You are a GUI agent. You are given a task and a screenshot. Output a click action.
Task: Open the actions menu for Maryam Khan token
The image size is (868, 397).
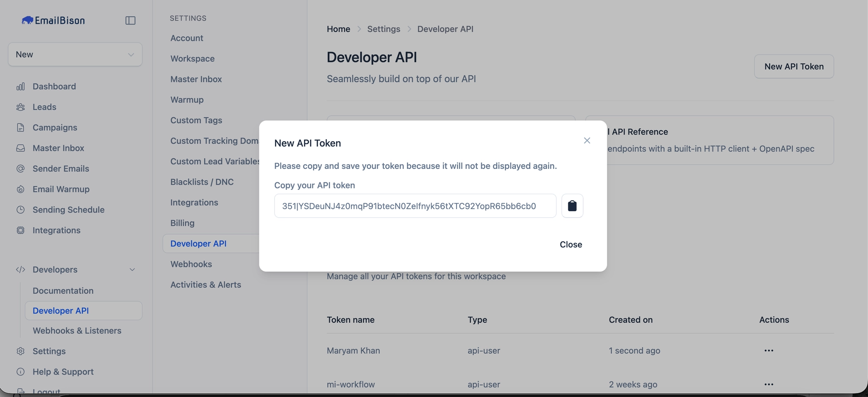[768, 350]
